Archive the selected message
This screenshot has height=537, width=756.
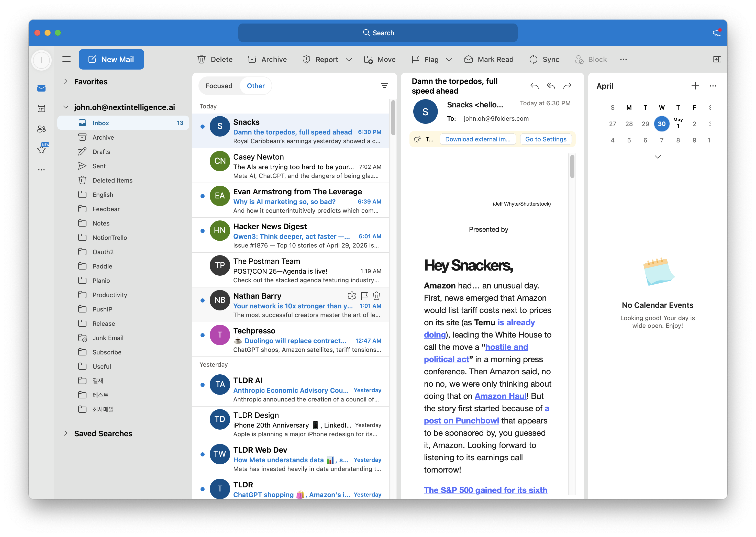(267, 59)
